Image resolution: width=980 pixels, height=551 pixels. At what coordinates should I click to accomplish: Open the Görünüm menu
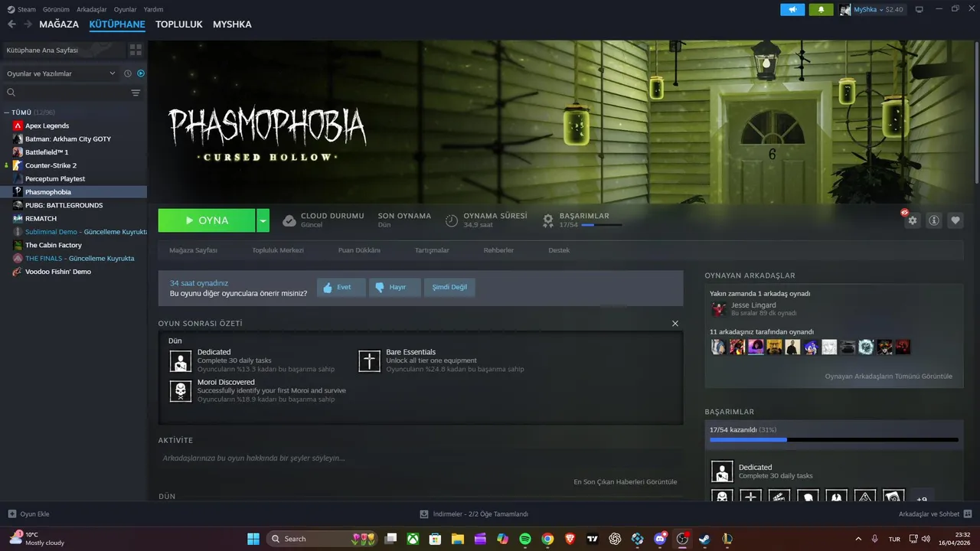point(56,9)
